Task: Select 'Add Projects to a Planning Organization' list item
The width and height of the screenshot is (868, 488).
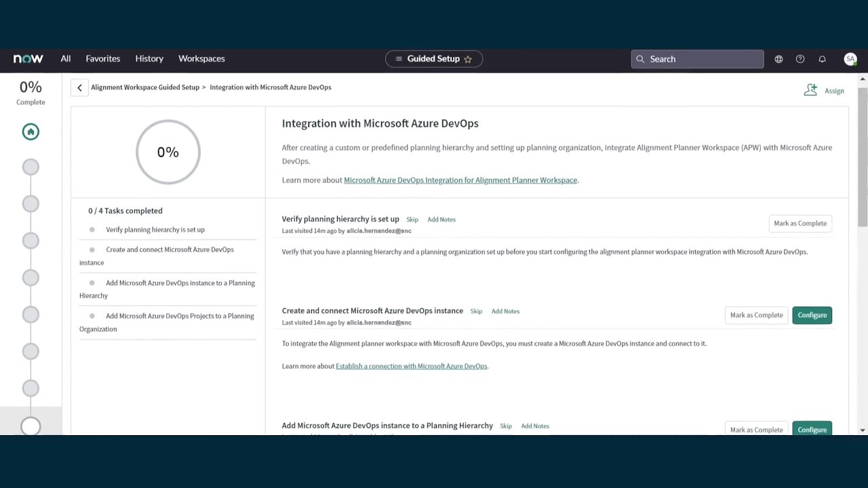Action: pyautogui.click(x=167, y=323)
